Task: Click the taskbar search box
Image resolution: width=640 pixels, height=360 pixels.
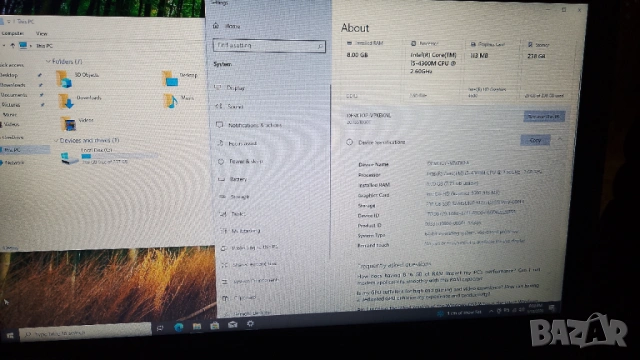Action: pos(85,331)
